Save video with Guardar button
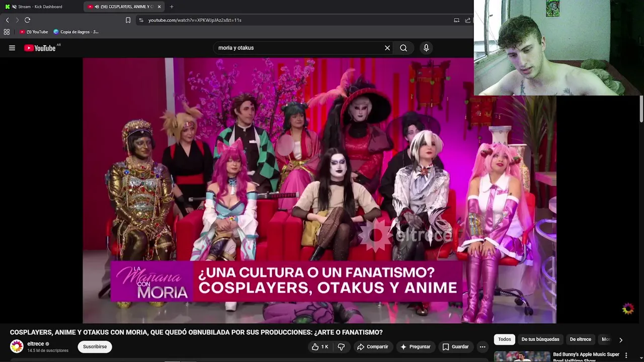The height and width of the screenshot is (362, 644). (x=455, y=346)
